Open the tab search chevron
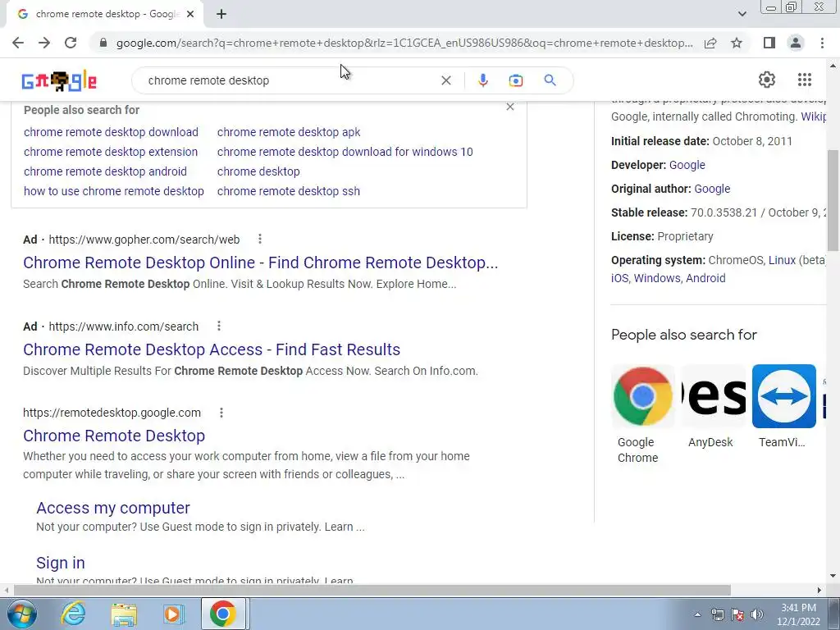This screenshot has width=840, height=630. click(742, 14)
